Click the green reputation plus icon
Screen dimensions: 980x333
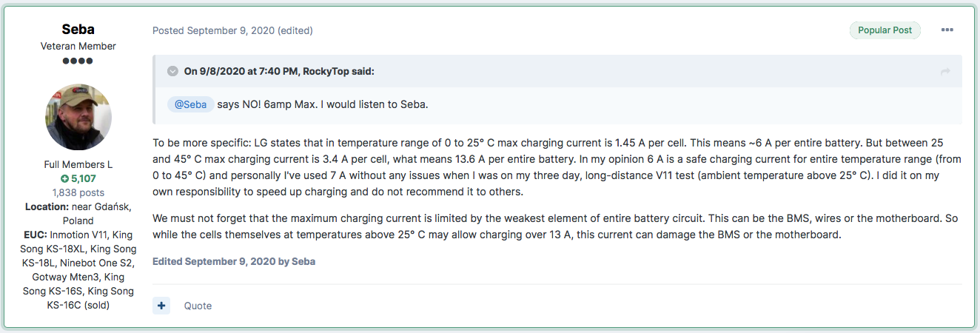click(64, 178)
